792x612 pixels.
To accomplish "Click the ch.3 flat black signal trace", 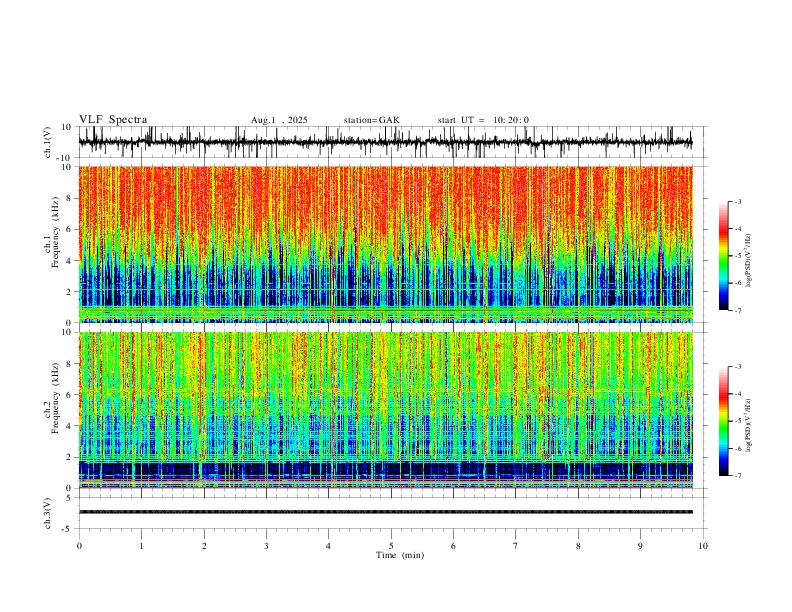I will tap(385, 512).
